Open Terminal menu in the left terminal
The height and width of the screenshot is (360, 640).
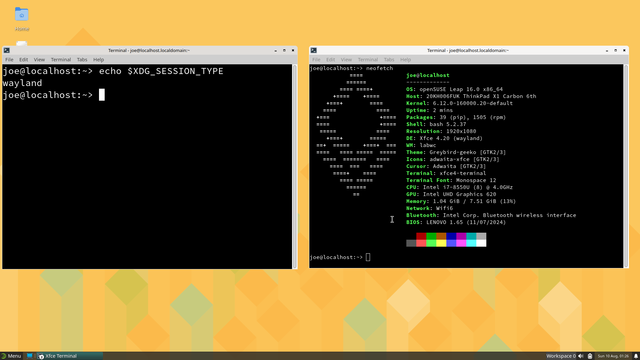click(61, 60)
